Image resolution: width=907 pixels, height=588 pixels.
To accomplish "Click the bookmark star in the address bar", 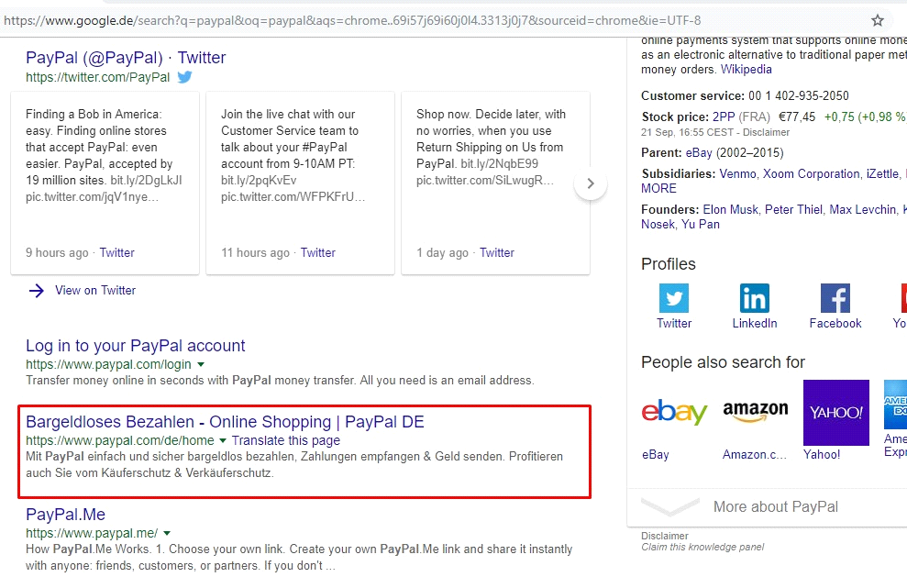I will click(878, 20).
